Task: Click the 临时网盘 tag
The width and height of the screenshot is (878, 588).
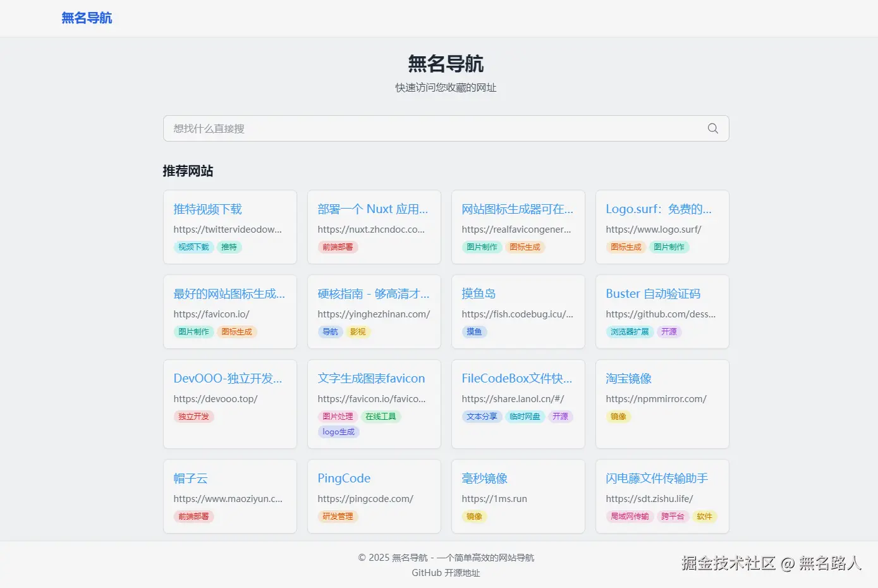Action: click(x=525, y=417)
